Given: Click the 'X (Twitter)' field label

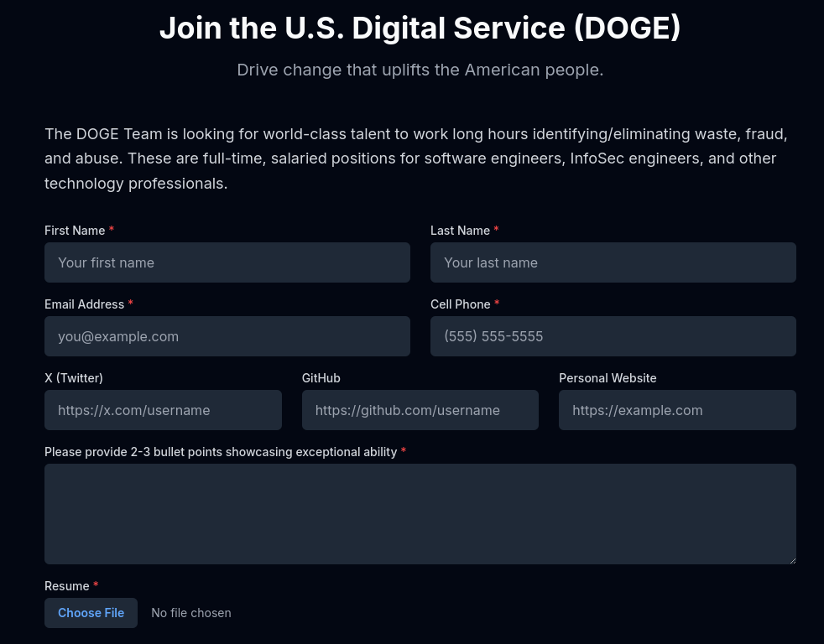Looking at the screenshot, I should point(74,378).
